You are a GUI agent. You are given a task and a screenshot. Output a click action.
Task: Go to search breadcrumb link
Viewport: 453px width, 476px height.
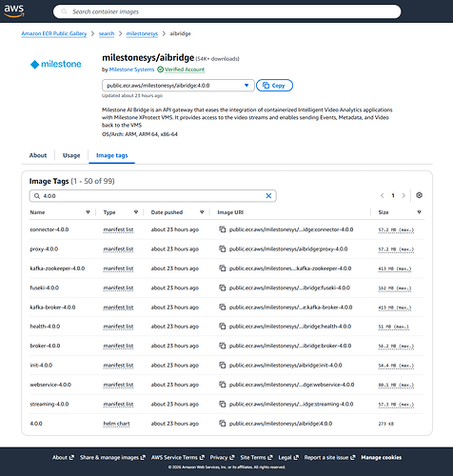107,33
